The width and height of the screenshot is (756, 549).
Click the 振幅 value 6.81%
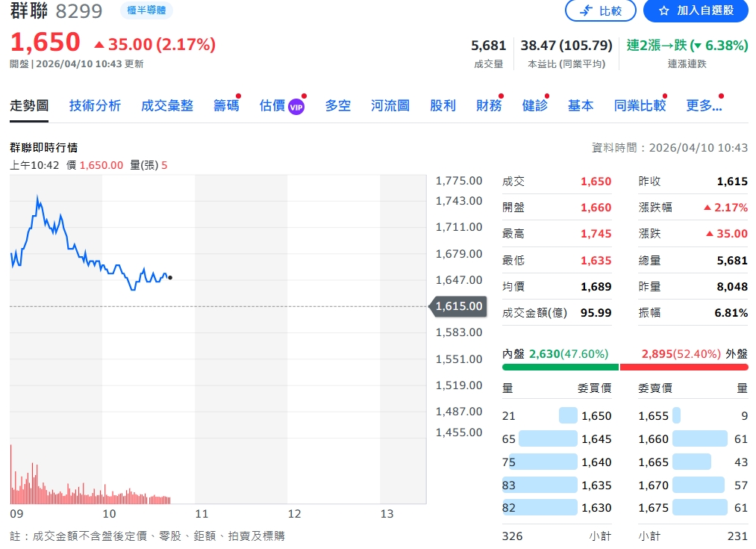pyautogui.click(x=731, y=313)
